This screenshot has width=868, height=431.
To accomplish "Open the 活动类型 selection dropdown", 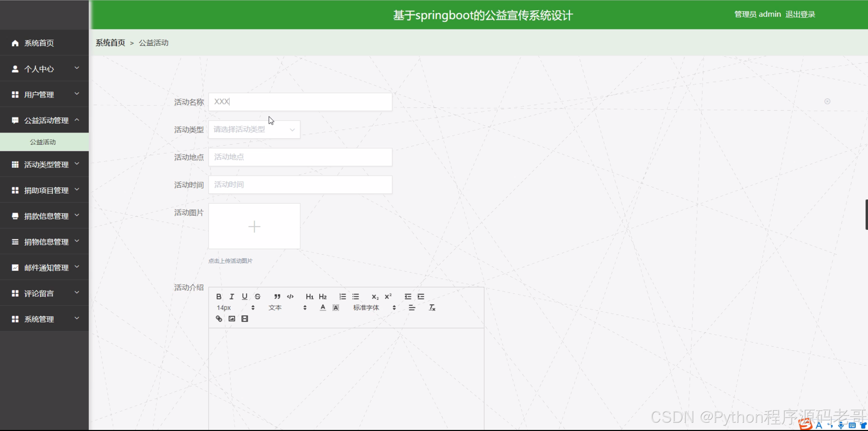I will (254, 130).
